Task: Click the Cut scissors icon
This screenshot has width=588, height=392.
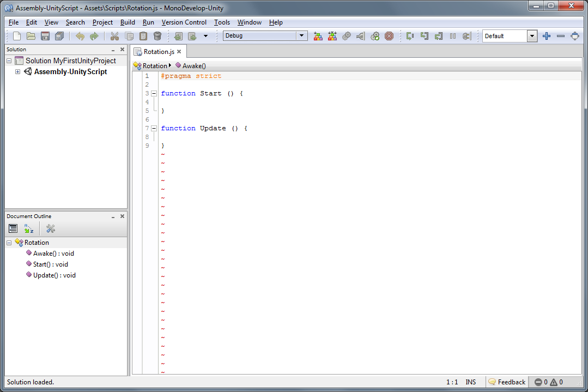Action: pos(115,36)
